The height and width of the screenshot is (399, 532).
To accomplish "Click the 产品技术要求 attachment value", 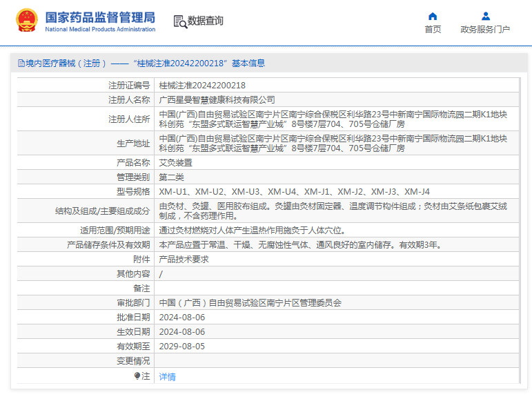I will (x=184, y=260).
